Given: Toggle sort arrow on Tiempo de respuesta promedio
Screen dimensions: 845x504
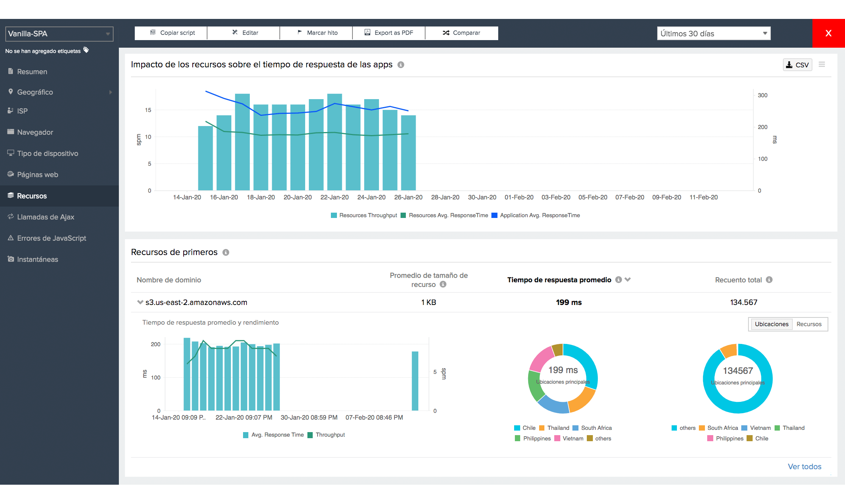Looking at the screenshot, I should [x=628, y=280].
